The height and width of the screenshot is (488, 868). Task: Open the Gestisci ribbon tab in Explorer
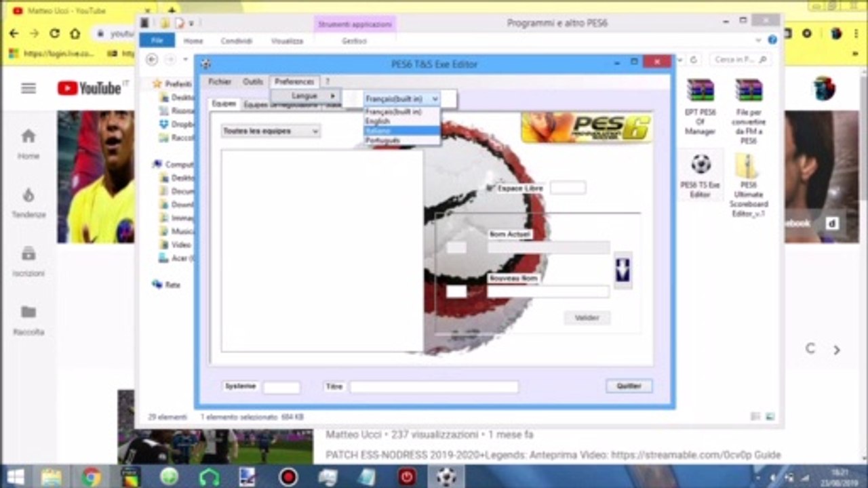(354, 41)
